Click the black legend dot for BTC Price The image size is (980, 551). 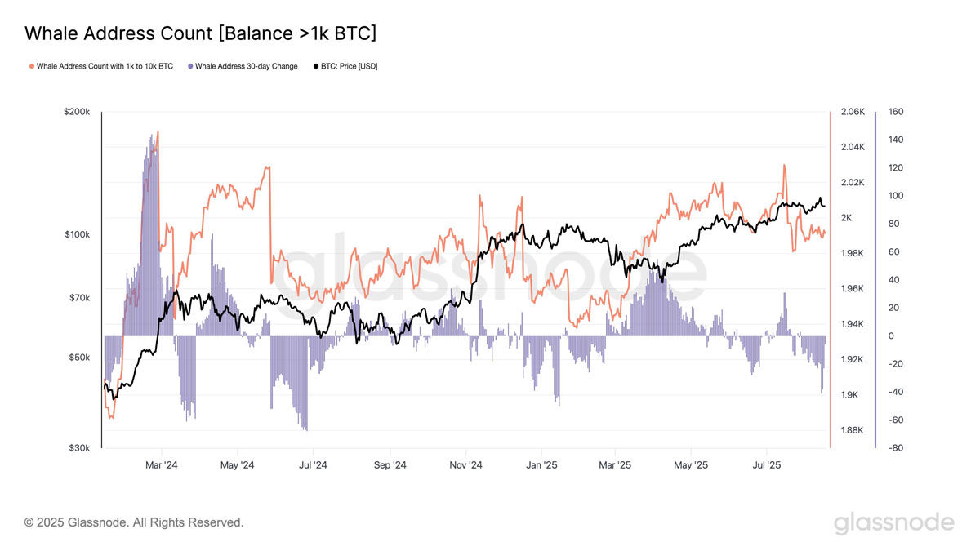[x=316, y=66]
